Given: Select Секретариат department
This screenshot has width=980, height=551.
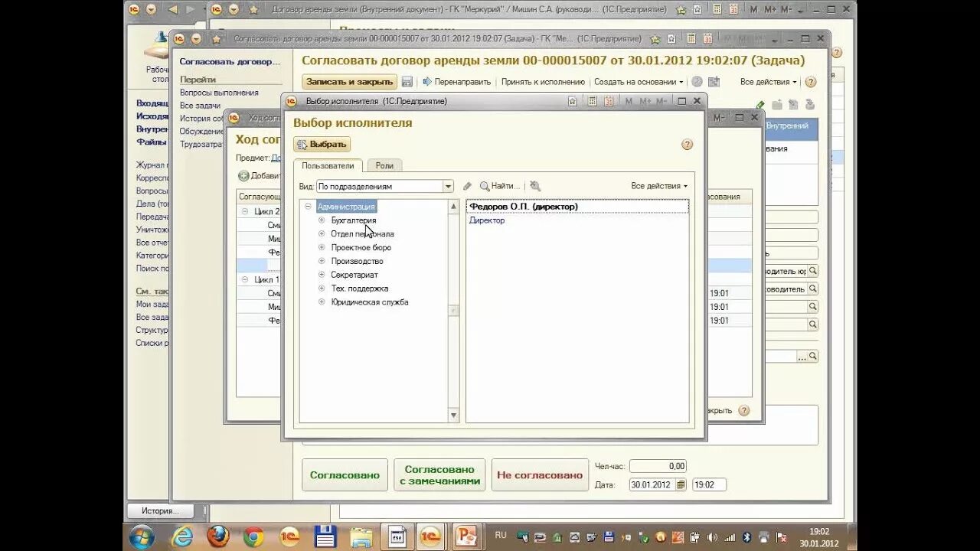Looking at the screenshot, I should 354,275.
